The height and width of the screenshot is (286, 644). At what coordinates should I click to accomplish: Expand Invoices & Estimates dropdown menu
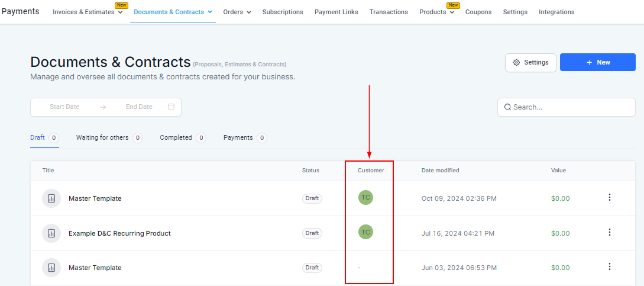[x=88, y=12]
